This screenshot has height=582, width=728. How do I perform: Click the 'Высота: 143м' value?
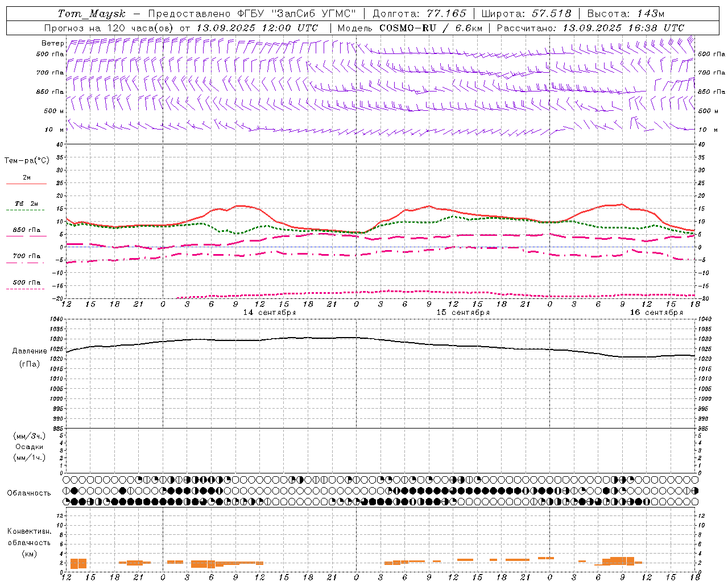pos(626,14)
